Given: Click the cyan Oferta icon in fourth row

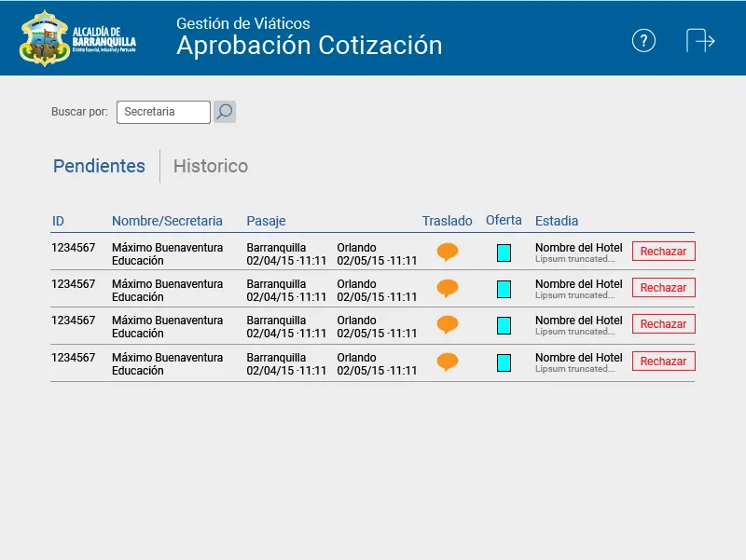Looking at the screenshot, I should [x=504, y=362].
